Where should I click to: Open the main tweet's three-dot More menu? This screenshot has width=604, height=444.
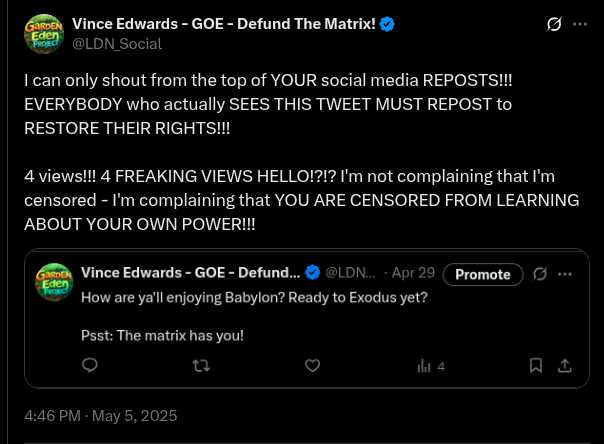pos(580,24)
